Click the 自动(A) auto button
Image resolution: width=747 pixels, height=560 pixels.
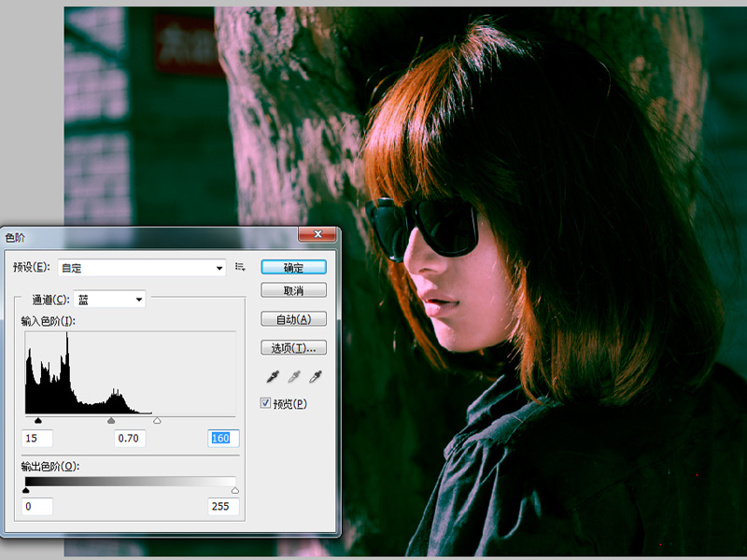(293, 318)
